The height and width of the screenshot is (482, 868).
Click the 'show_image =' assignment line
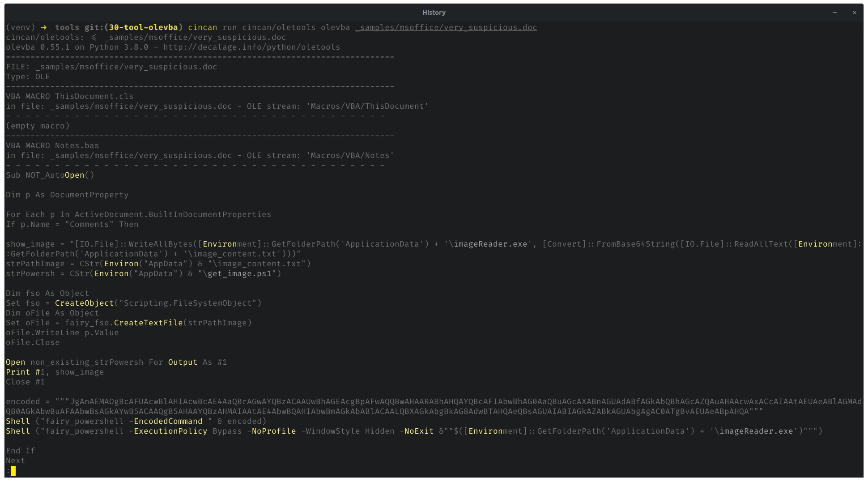[x=434, y=249]
